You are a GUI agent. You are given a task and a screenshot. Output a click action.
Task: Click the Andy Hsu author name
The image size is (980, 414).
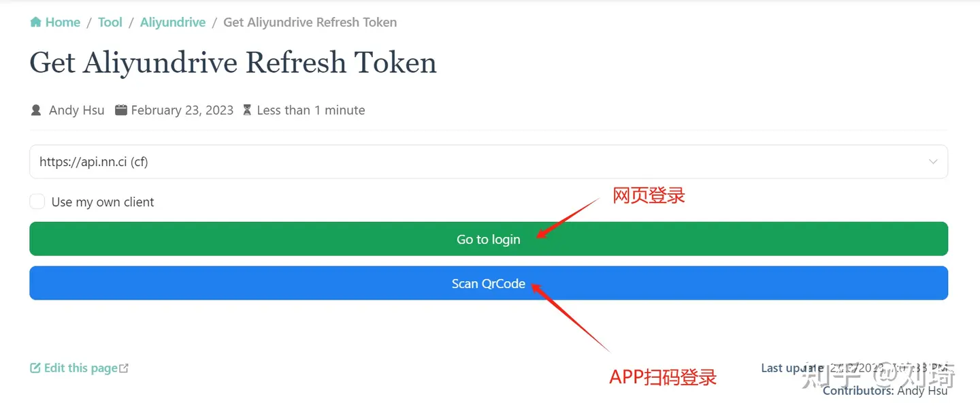(x=77, y=110)
